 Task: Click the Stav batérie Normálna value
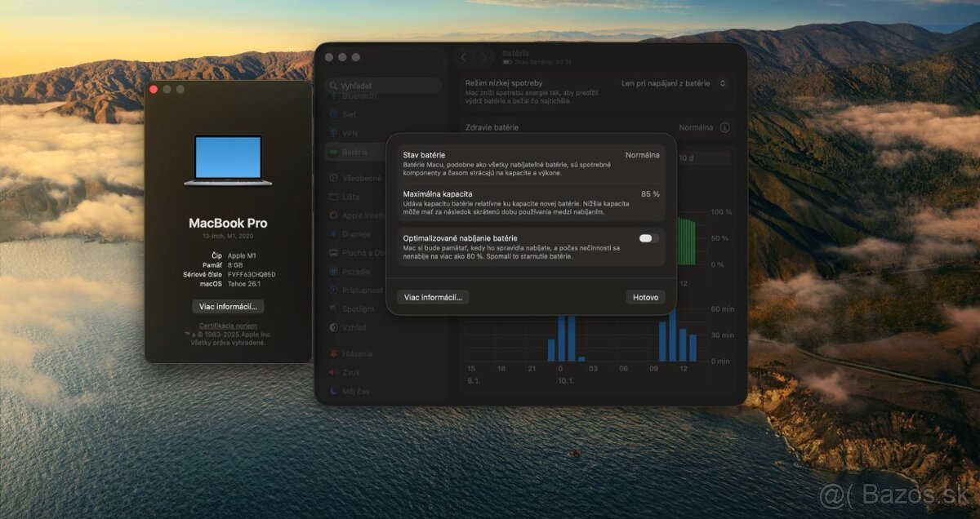(642, 155)
